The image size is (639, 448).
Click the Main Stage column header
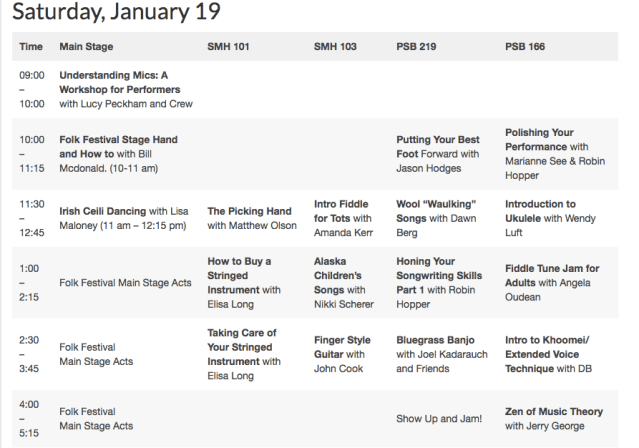(x=86, y=47)
